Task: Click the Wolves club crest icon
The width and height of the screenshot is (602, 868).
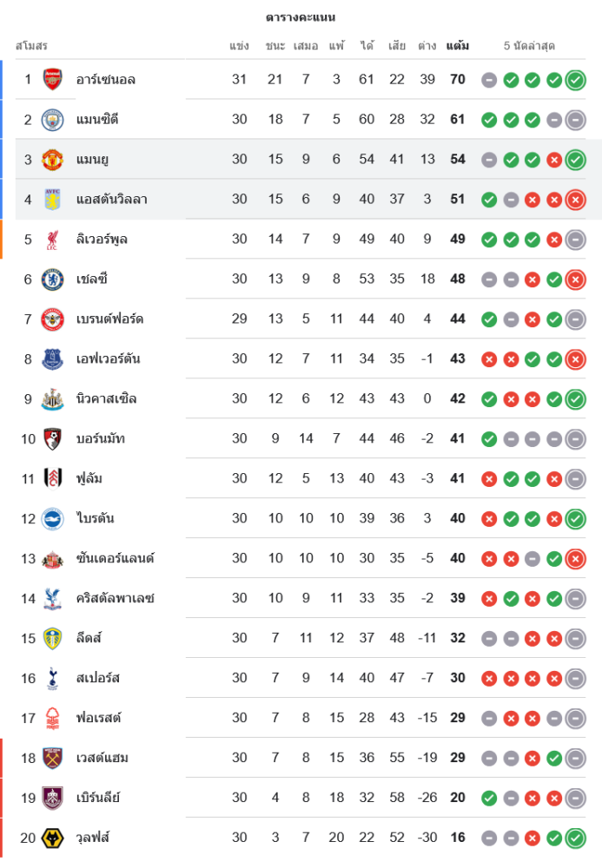Action: 53,838
